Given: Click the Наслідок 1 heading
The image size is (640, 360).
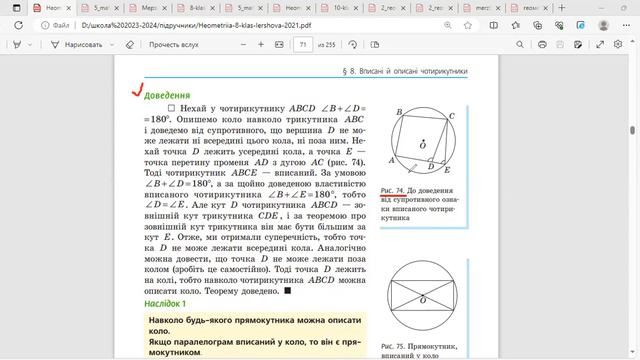Looking at the screenshot, I should pyautogui.click(x=165, y=303).
